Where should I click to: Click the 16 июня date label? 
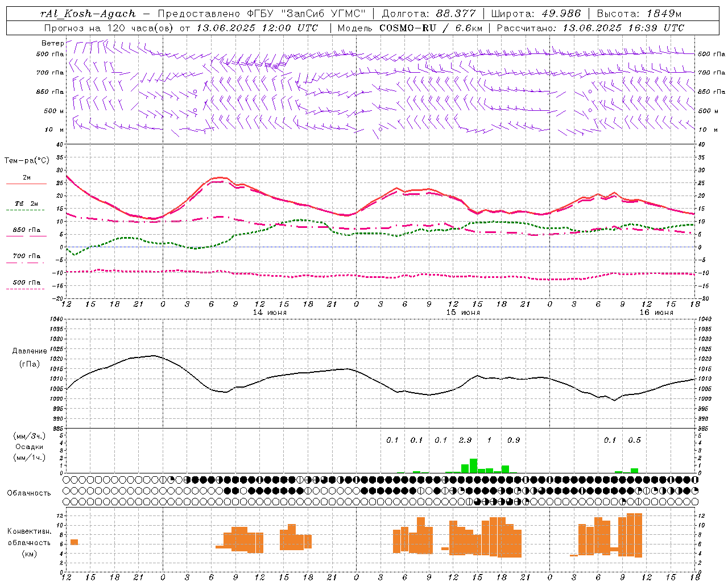tap(656, 313)
